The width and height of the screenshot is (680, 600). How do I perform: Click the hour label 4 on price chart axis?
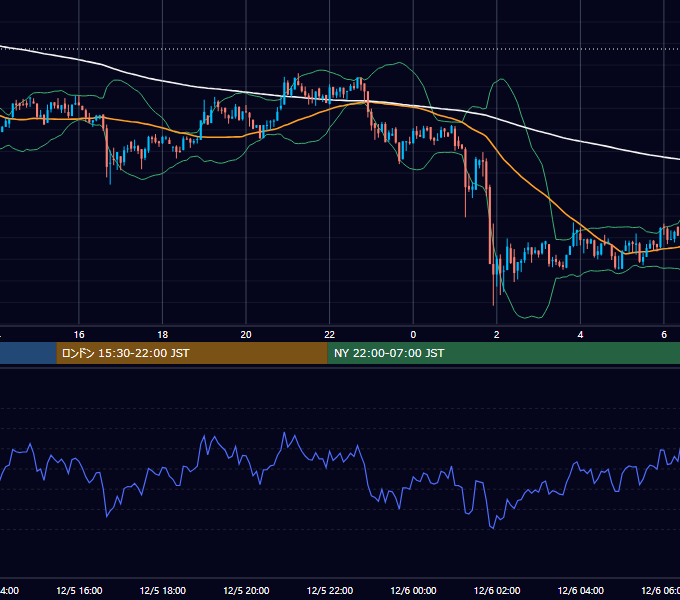(580, 334)
